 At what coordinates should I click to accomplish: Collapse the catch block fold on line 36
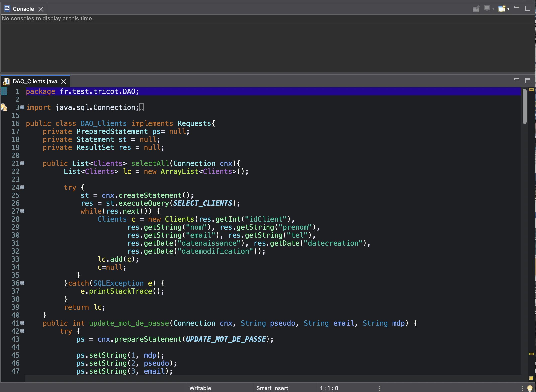(x=22, y=283)
